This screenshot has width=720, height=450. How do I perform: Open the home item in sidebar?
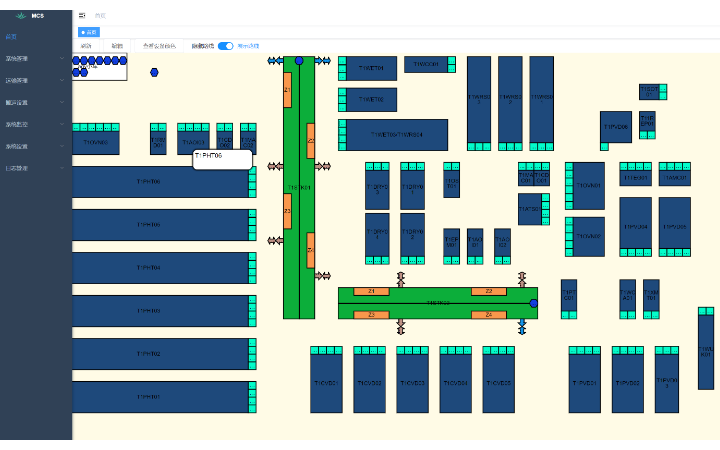click(12, 37)
